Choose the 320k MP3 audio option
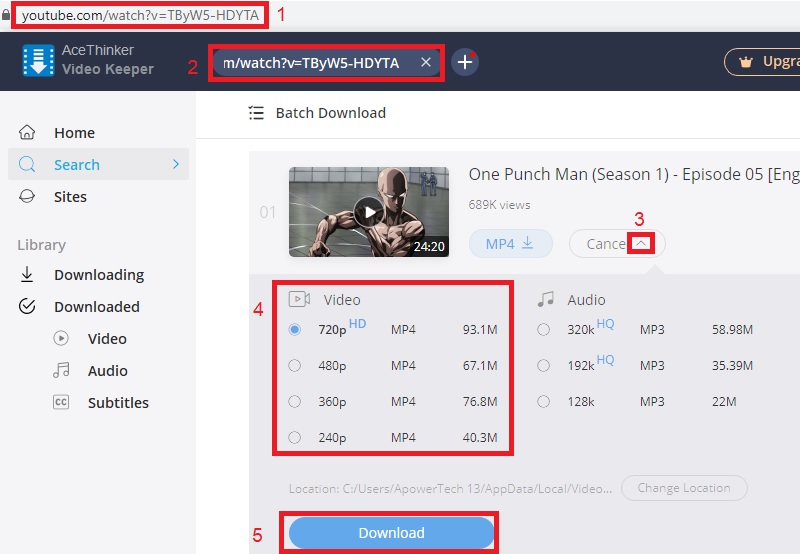The height and width of the screenshot is (554, 800). 543,330
